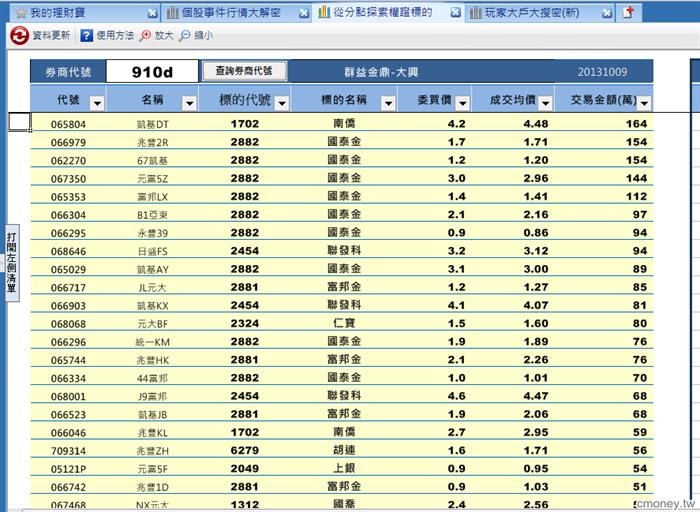Click warrant name 統一KM
700x512 pixels.
(153, 342)
